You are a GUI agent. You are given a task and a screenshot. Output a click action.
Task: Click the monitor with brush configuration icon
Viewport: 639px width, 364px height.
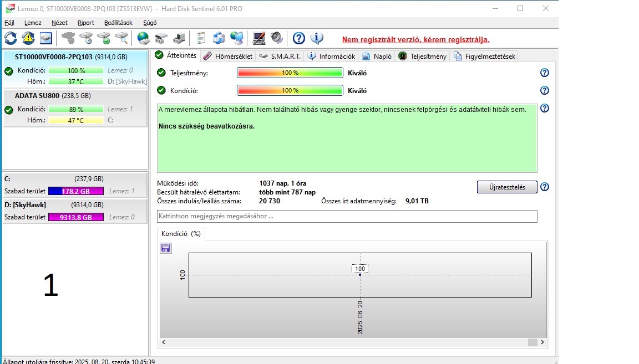click(259, 38)
